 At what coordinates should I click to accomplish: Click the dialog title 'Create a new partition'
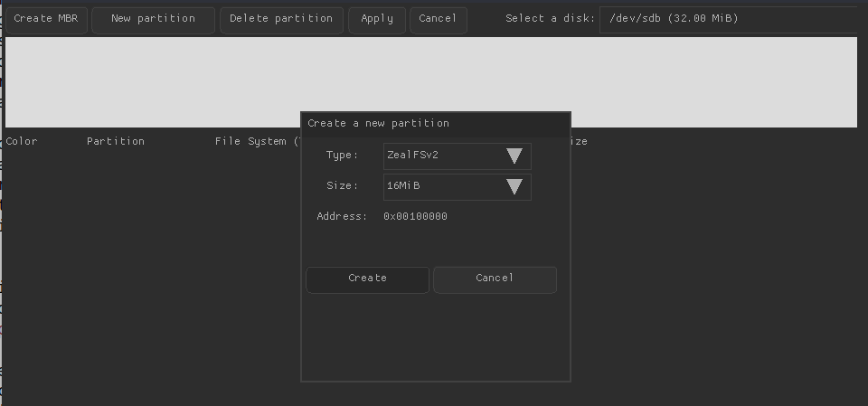click(x=378, y=123)
